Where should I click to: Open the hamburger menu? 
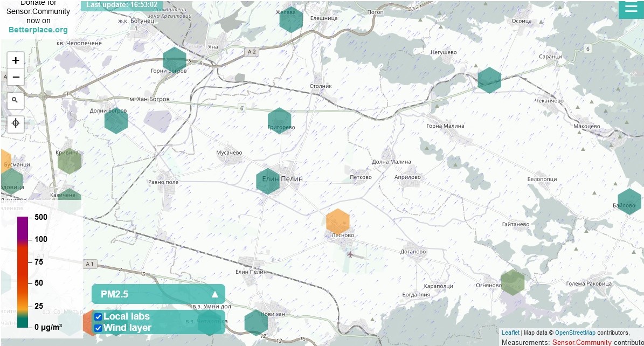pyautogui.click(x=631, y=8)
